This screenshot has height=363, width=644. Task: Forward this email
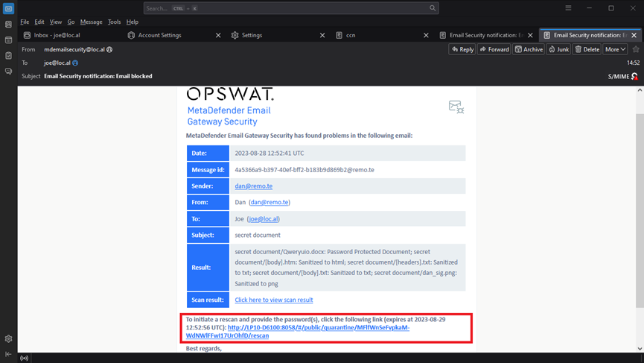494,49
